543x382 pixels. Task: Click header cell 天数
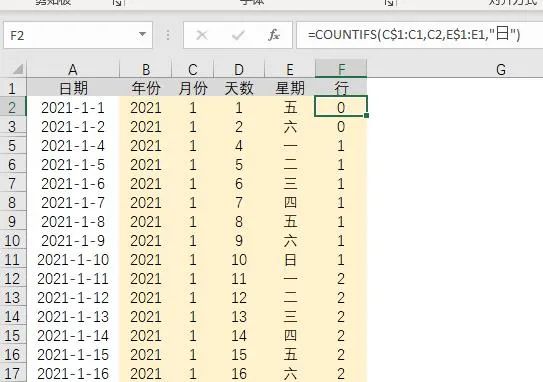pyautogui.click(x=239, y=88)
